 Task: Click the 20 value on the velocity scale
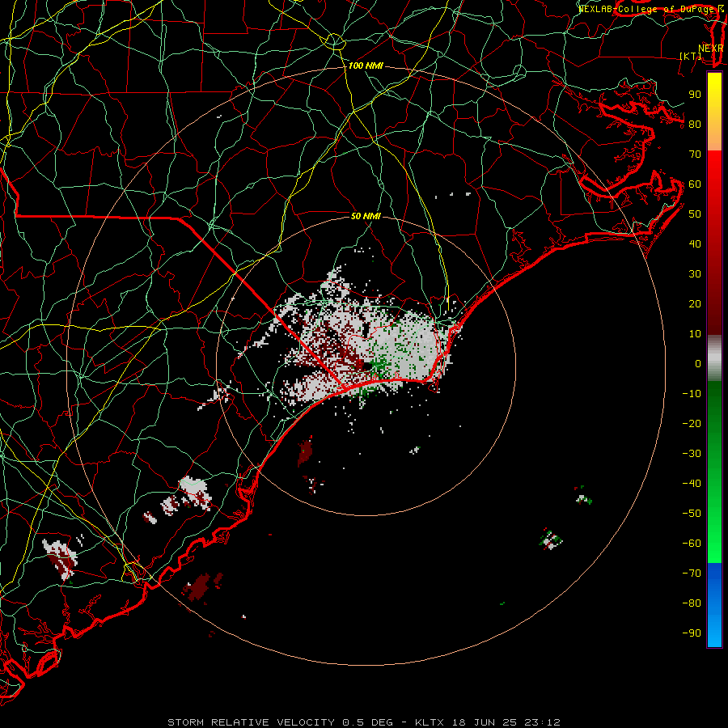click(x=695, y=304)
